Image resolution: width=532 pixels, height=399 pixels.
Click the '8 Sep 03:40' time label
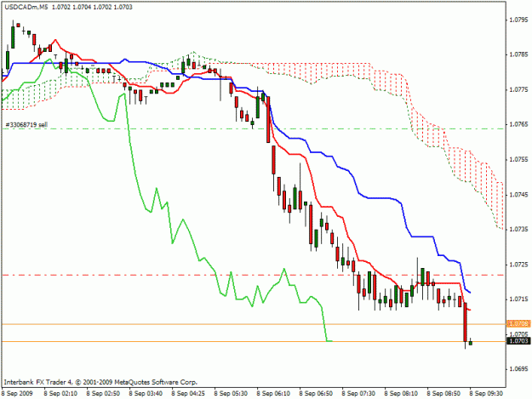click(146, 394)
